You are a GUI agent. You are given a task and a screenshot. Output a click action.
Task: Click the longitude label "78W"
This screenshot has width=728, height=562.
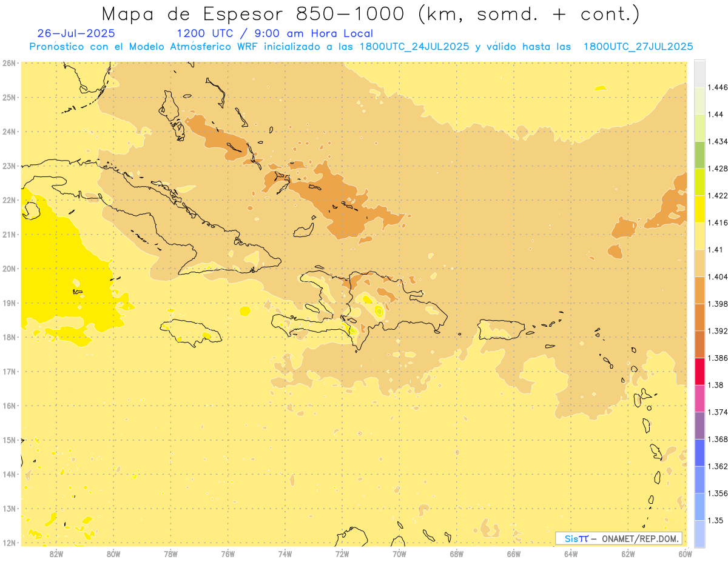171,554
